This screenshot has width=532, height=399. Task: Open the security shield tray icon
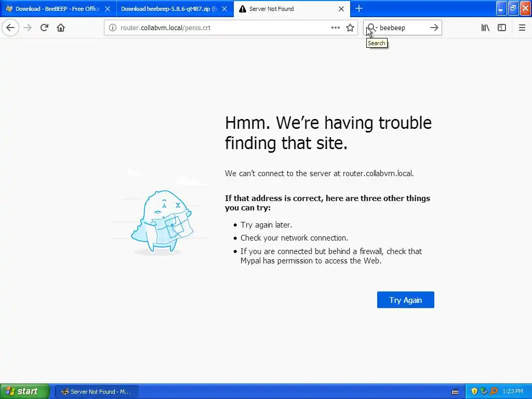point(474,391)
